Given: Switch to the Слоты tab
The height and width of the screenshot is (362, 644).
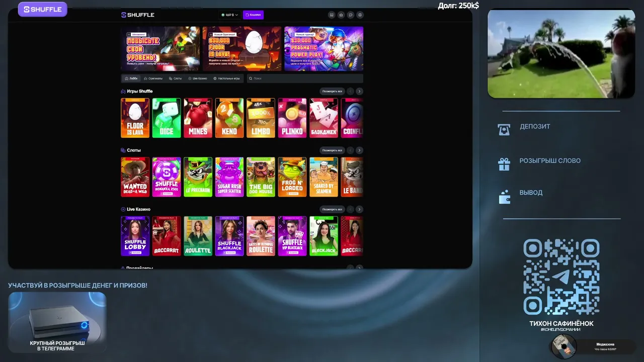Looking at the screenshot, I should click(x=176, y=78).
